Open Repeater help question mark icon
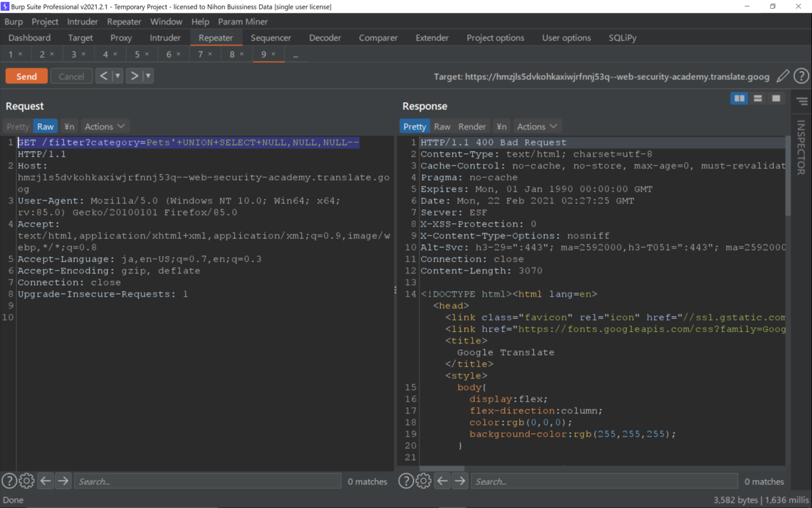Viewport: 812px width, 508px height. pos(801,76)
